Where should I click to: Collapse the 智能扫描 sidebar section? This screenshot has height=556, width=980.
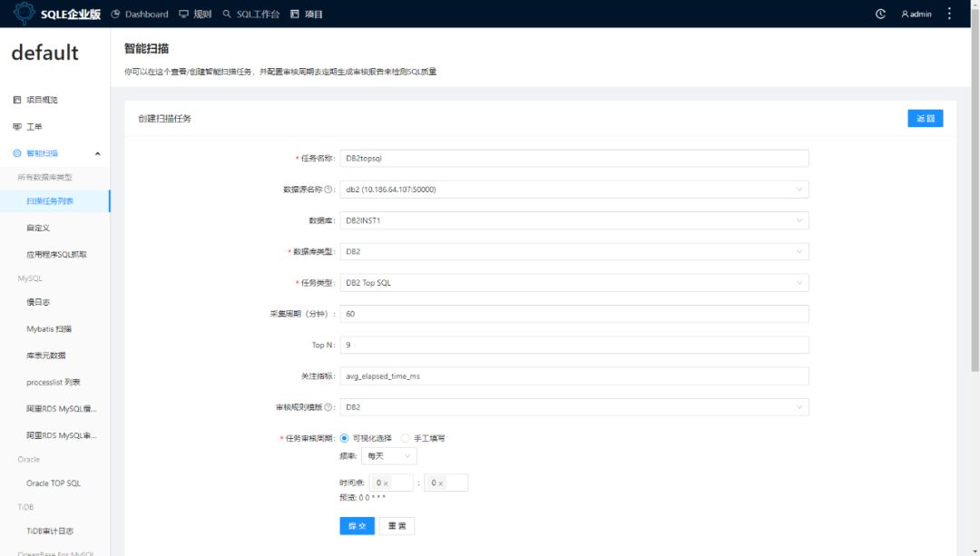point(97,153)
